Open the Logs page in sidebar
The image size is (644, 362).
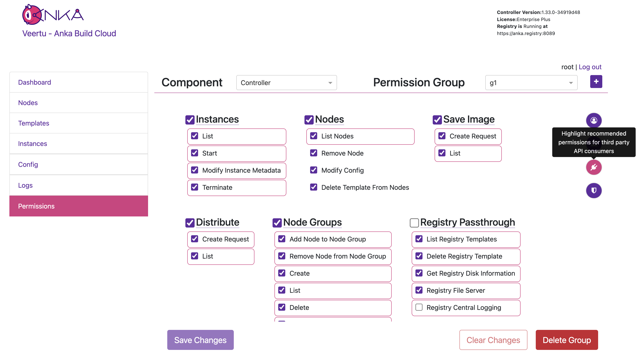tap(25, 185)
